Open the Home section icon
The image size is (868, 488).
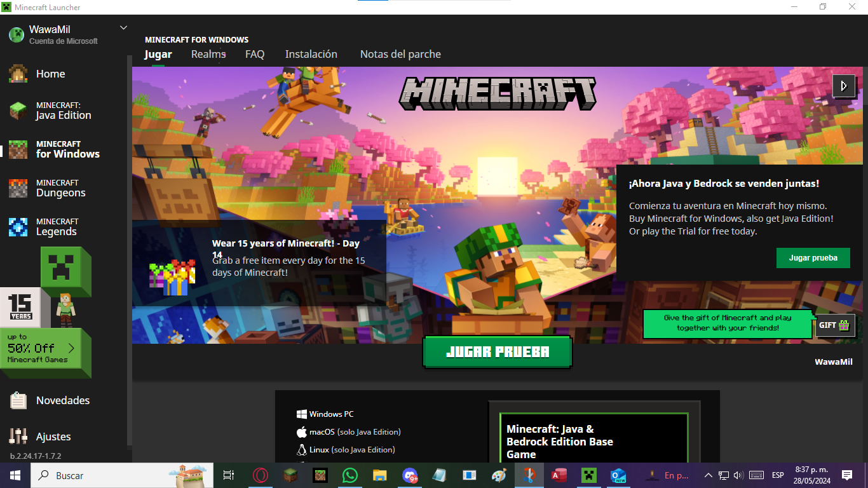click(x=18, y=74)
